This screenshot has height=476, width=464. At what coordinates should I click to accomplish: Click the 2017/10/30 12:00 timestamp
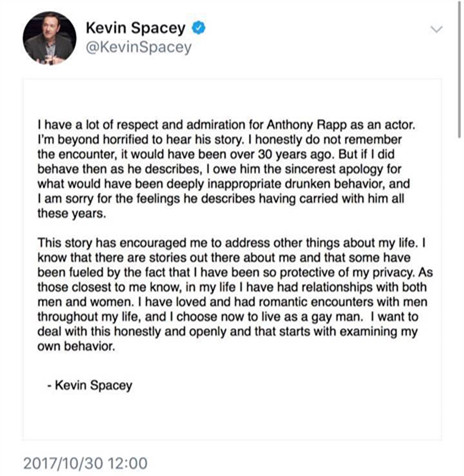(85, 463)
